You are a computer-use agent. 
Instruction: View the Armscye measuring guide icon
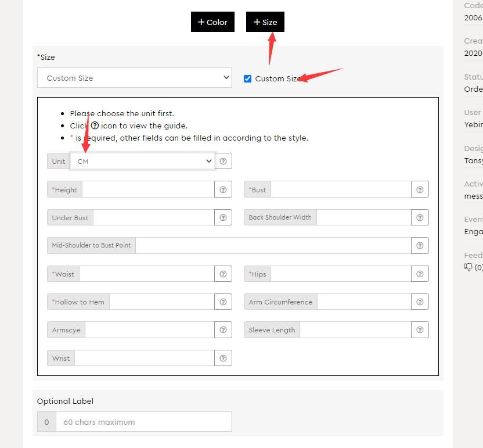pos(223,329)
